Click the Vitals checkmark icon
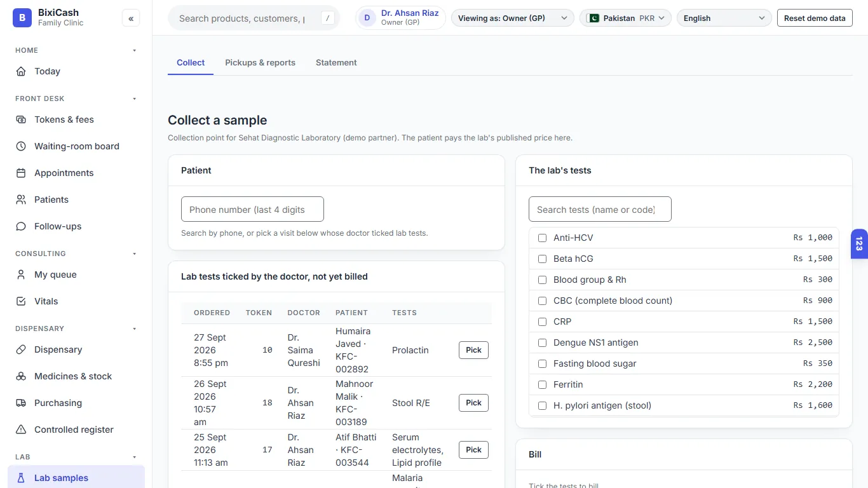This screenshot has height=488, width=868. point(21,301)
